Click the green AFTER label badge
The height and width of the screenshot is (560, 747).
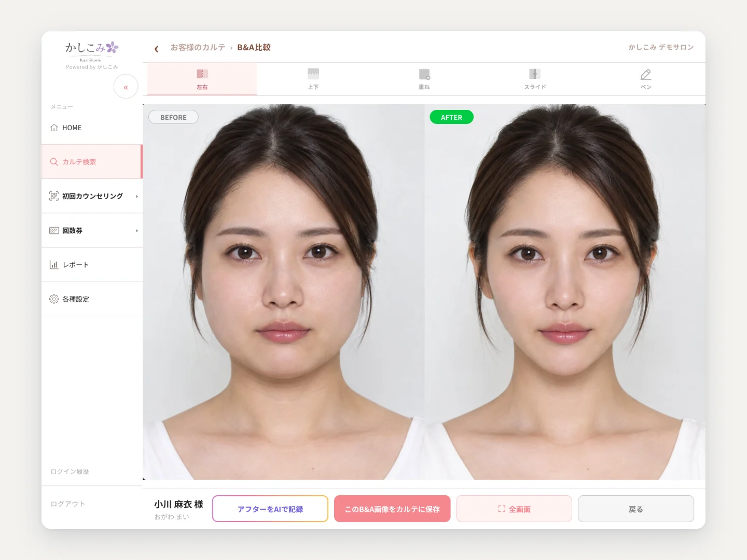click(x=451, y=117)
